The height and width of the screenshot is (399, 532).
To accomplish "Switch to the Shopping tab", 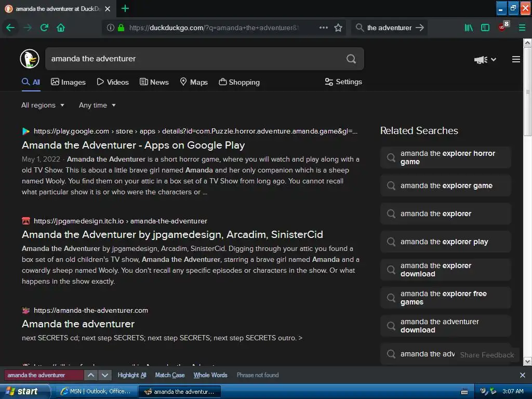I will [x=239, y=82].
